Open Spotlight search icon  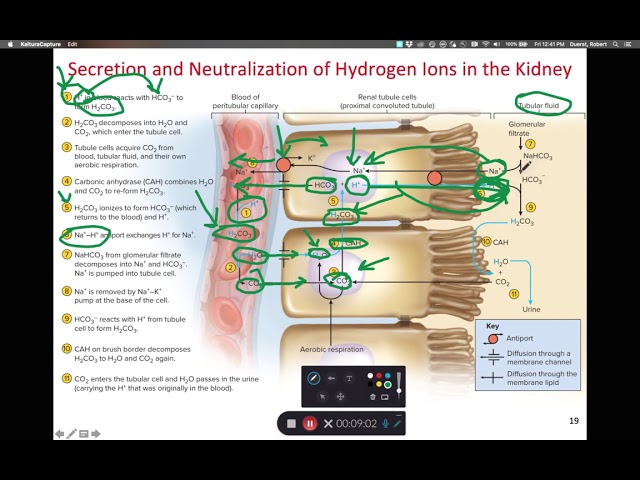point(616,44)
